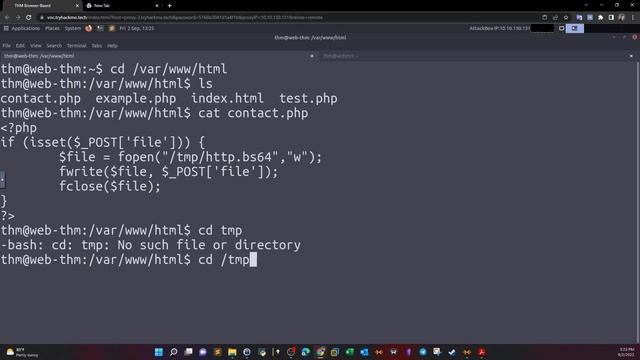Image resolution: width=640 pixels, height=360 pixels.
Task: Launch terminal icon on the top panel
Action: click(100, 29)
